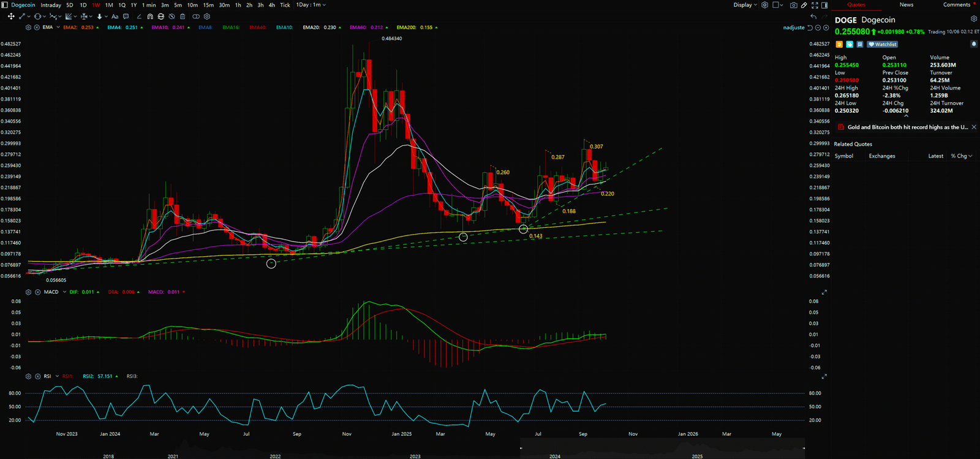This screenshot has width=980, height=459.
Task: Click the price alert bell icon
Action: point(974,44)
